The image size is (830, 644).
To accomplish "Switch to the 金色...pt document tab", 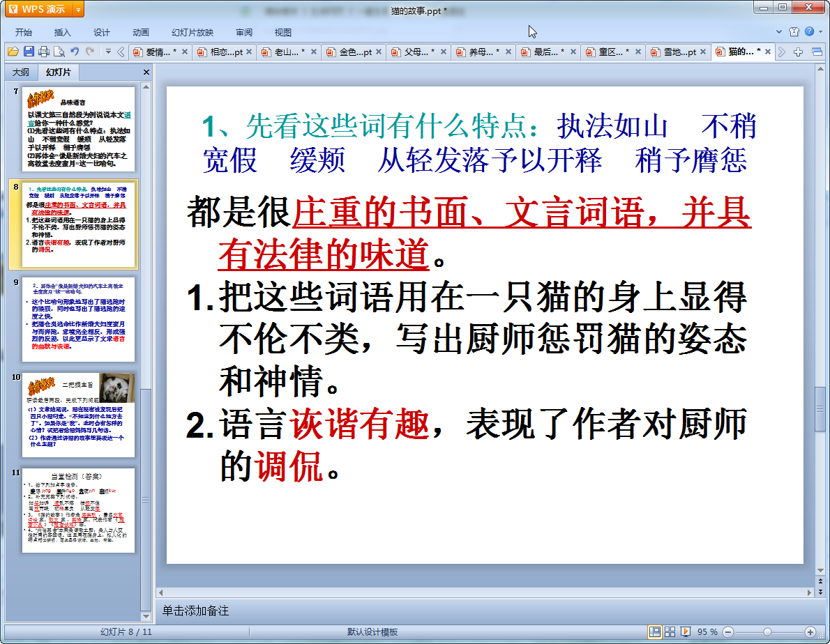I will point(354,52).
